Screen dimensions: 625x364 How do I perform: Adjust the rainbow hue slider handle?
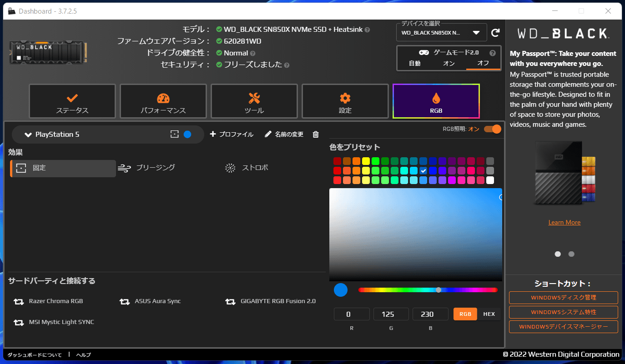(439, 290)
